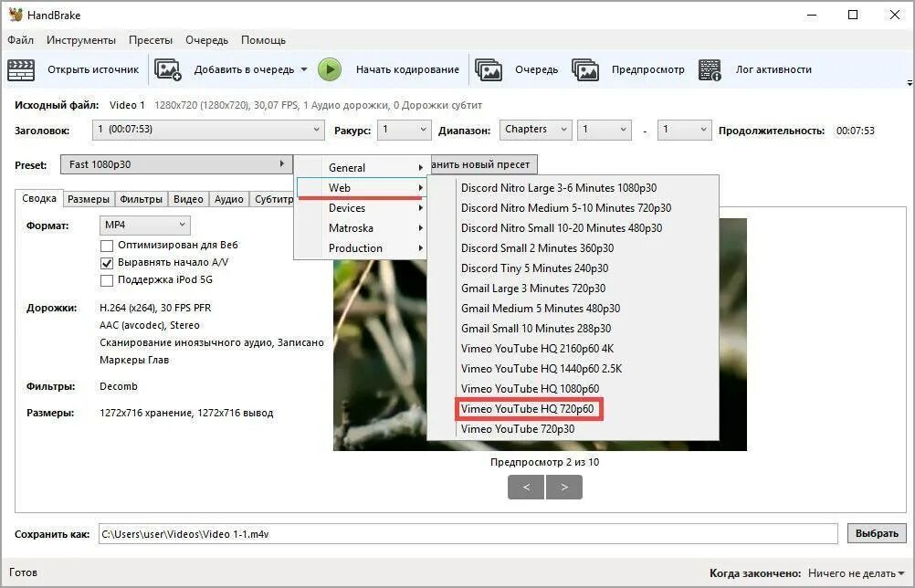The image size is (915, 588).
Task: Select Vimeo YouTube HQ 2160p60 4K
Action: 573,349
